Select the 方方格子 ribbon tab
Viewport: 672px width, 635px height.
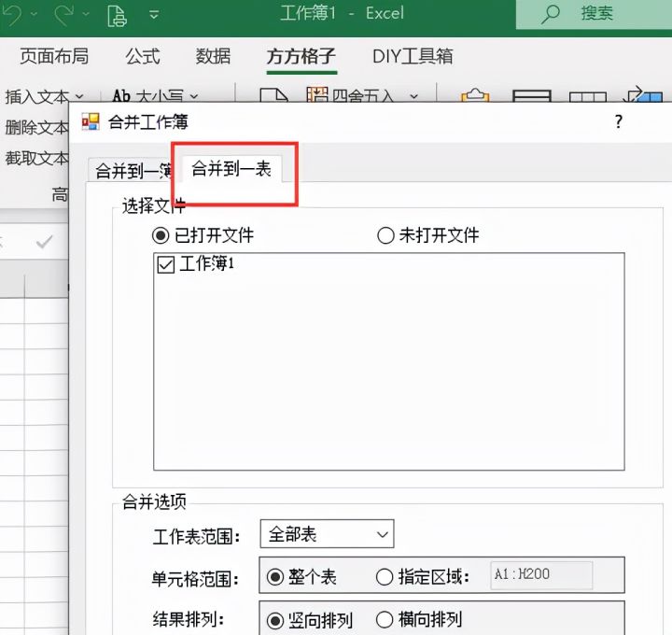[301, 56]
